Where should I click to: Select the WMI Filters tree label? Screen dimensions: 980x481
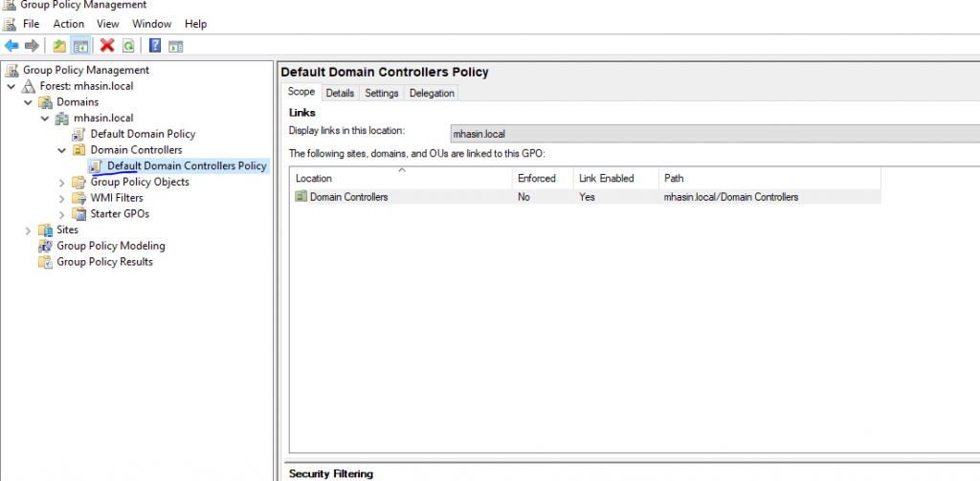[117, 198]
